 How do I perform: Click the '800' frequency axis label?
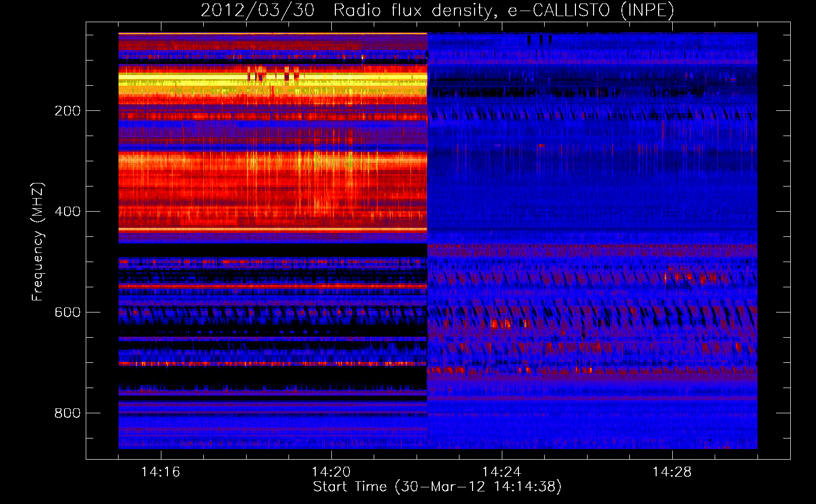tap(68, 413)
